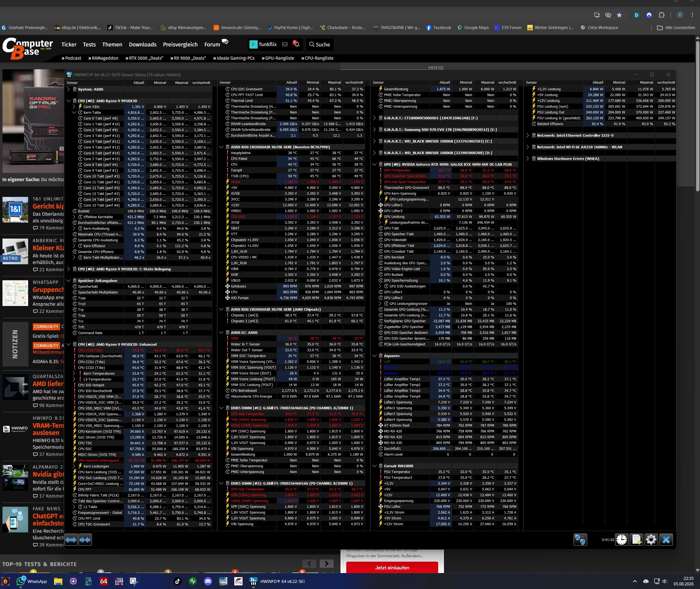
Task: Open the Chrome extensions puzzle icon
Action: 662,15
